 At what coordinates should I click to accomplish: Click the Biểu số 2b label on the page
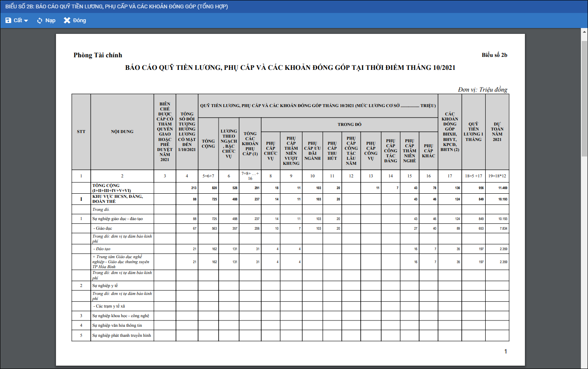(x=494, y=55)
